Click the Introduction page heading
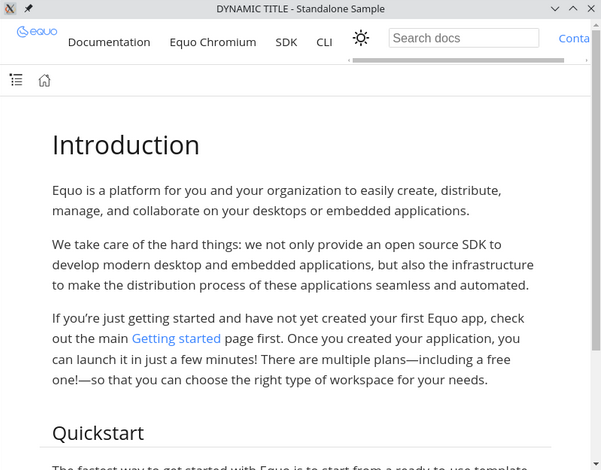 click(126, 145)
